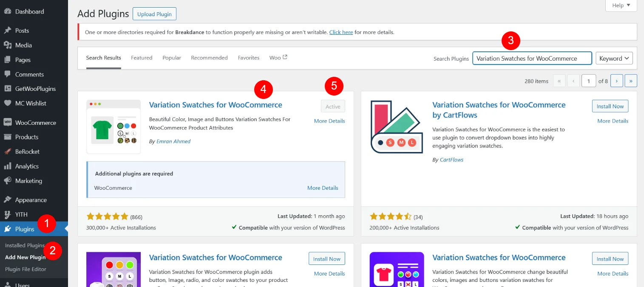
Task: Open the Dashboard menu icon
Action: tap(8, 11)
